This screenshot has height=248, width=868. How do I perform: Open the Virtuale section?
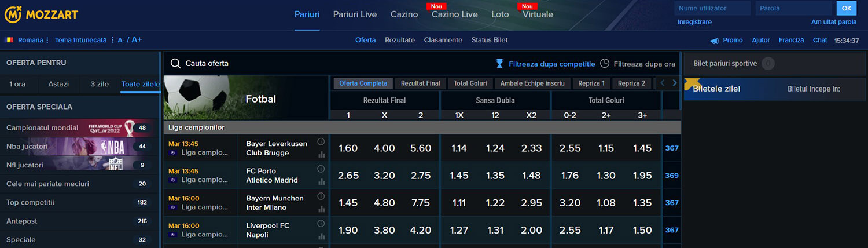[538, 14]
